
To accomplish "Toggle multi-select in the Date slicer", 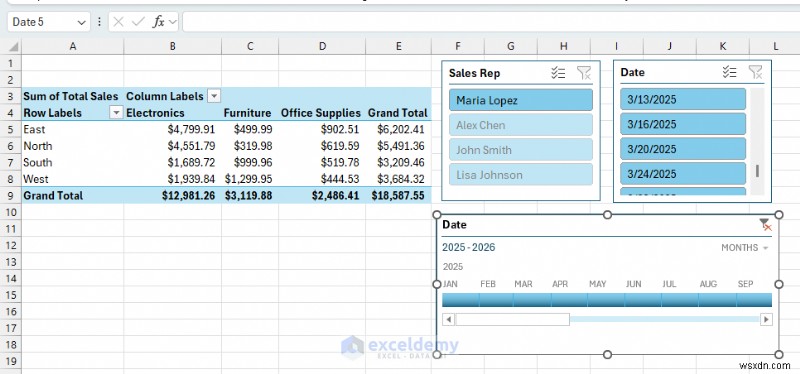I will [730, 72].
